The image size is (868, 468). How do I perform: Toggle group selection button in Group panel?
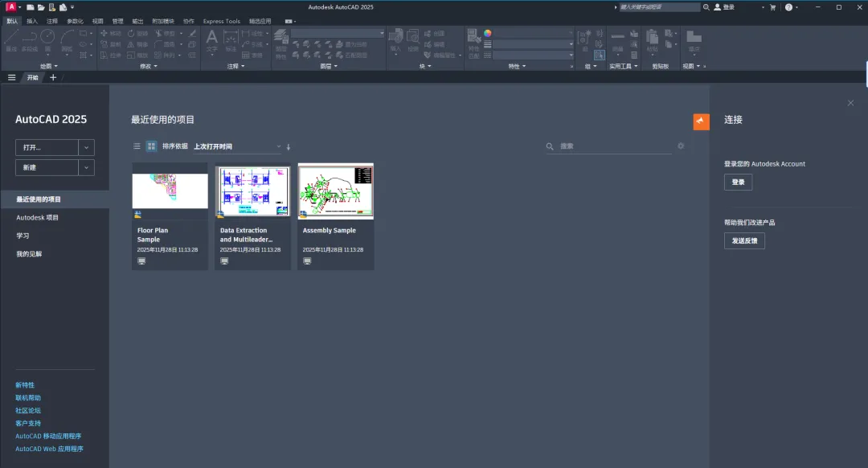click(x=600, y=55)
